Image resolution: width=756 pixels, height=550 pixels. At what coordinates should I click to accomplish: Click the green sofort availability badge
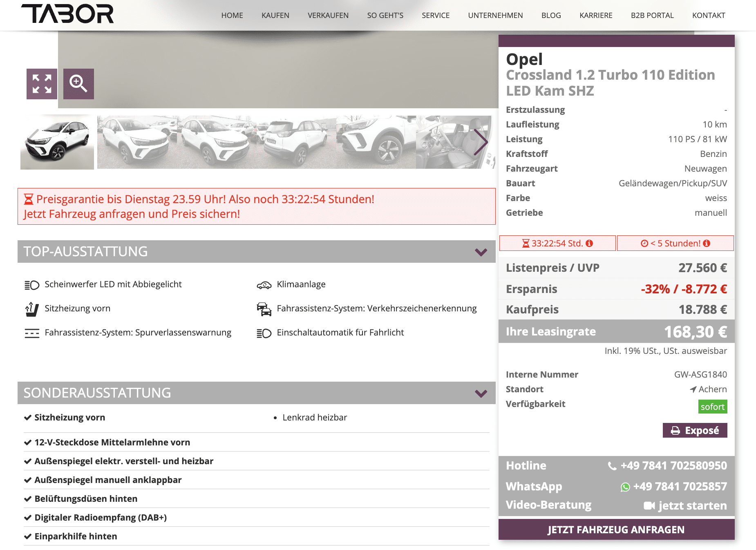(713, 407)
